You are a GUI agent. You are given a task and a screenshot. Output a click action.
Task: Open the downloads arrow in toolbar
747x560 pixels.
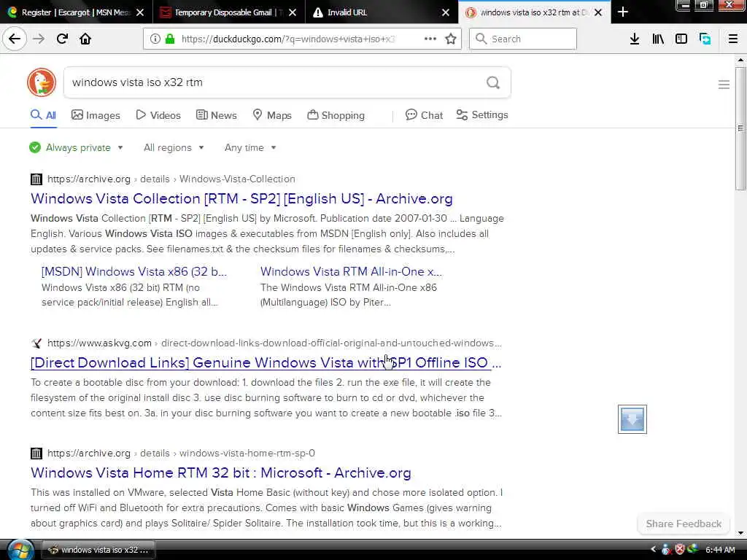click(x=634, y=39)
